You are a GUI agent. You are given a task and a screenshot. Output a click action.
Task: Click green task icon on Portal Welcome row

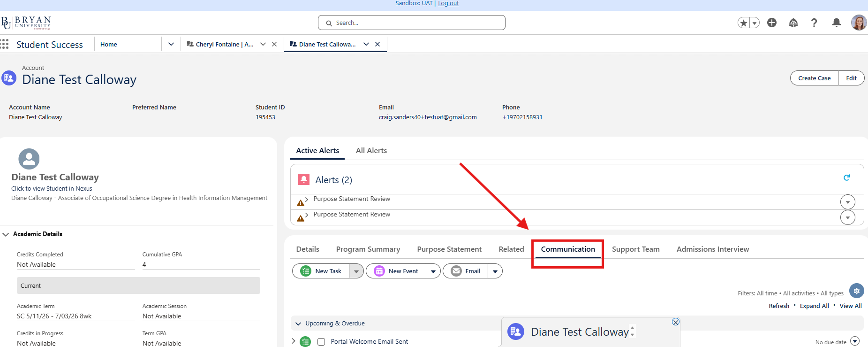305,342
